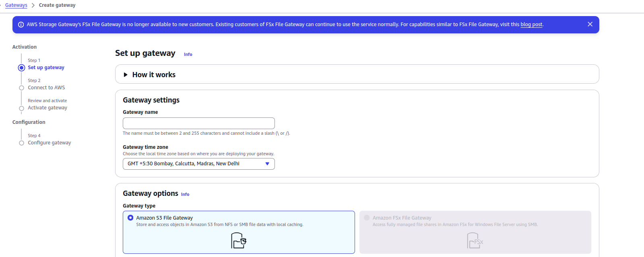Click the Gateway settings heading
The height and width of the screenshot is (257, 644).
(151, 100)
